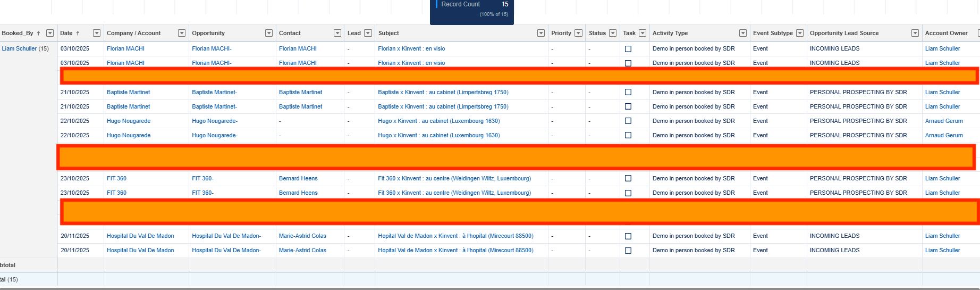Toggle the Task checkbox in the last Hospital Val de Madon row

[x=628, y=251]
